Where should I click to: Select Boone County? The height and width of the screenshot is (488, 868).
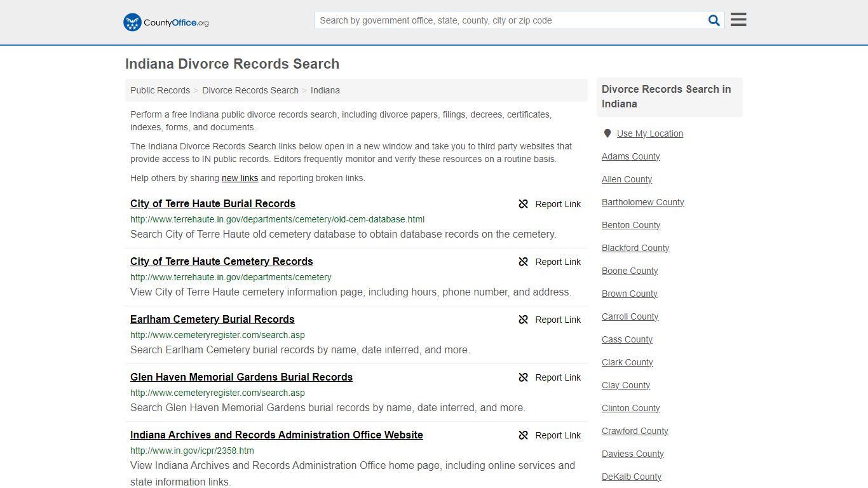point(630,271)
